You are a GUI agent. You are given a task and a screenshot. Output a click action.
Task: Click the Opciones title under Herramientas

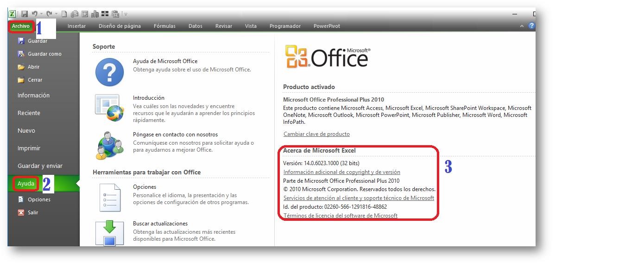[x=145, y=187]
